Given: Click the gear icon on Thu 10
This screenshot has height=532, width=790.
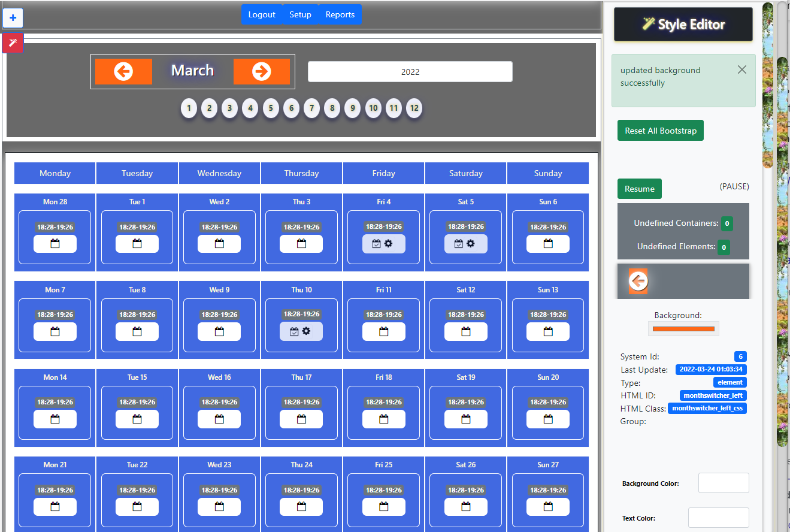Looking at the screenshot, I should click(306, 331).
